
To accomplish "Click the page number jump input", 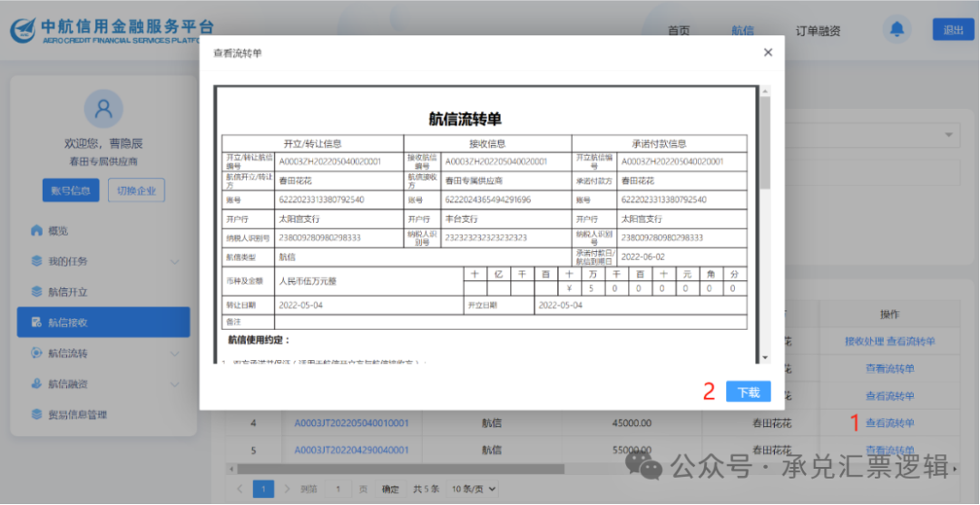I will (x=338, y=489).
